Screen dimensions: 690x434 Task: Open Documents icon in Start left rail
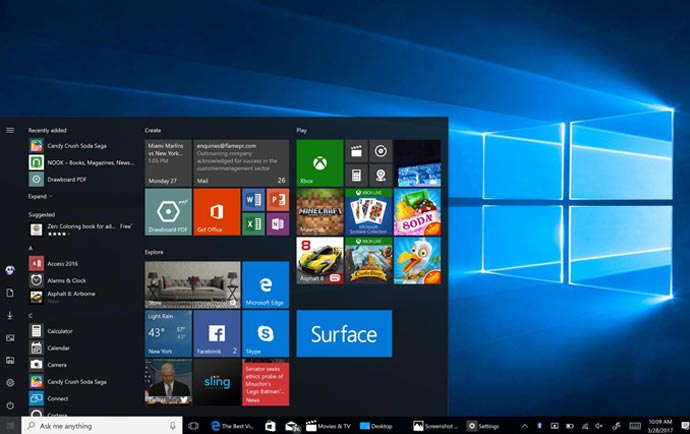pyautogui.click(x=10, y=293)
